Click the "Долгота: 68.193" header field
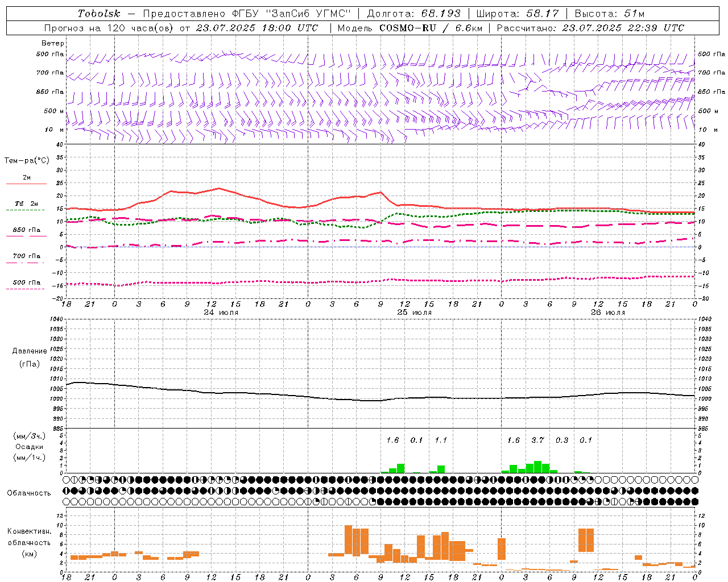728x582 pixels. click(413, 14)
